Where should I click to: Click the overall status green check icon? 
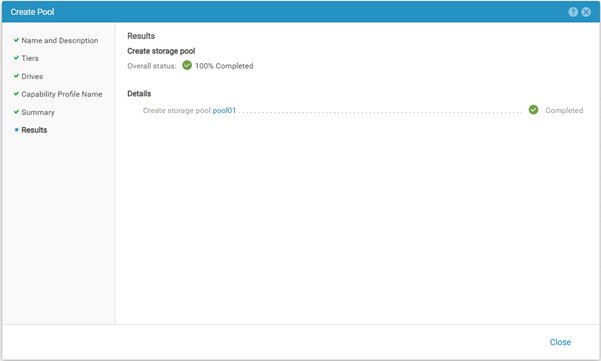pos(187,65)
